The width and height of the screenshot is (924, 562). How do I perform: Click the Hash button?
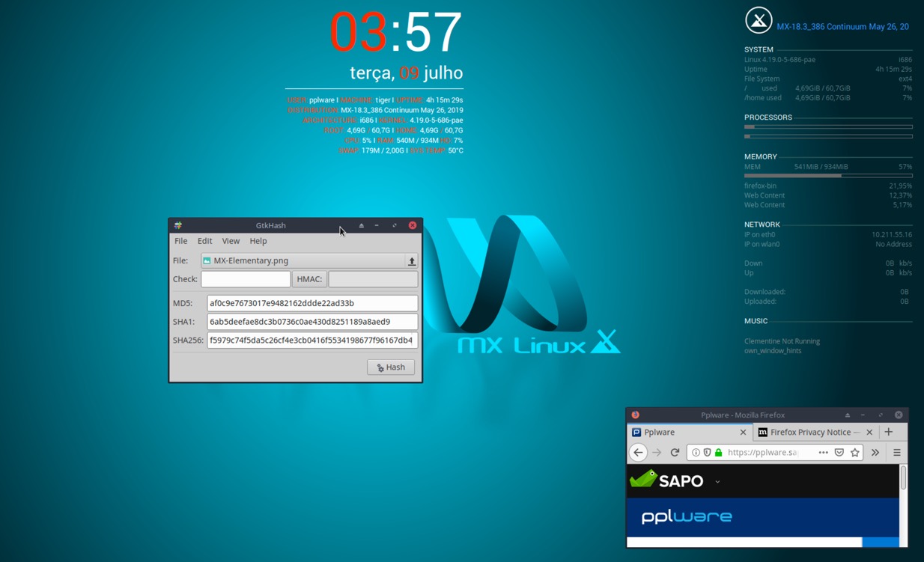coord(390,367)
